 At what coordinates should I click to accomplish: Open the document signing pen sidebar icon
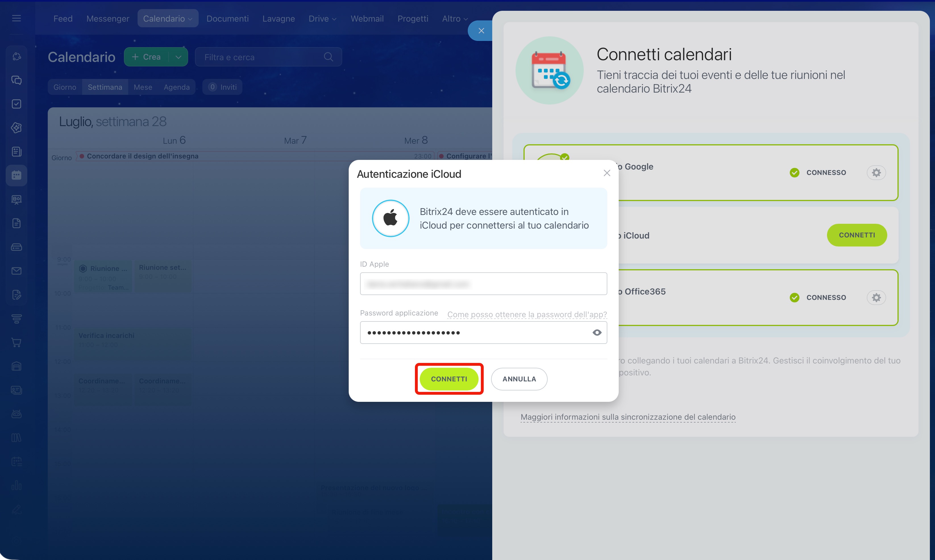(16, 295)
